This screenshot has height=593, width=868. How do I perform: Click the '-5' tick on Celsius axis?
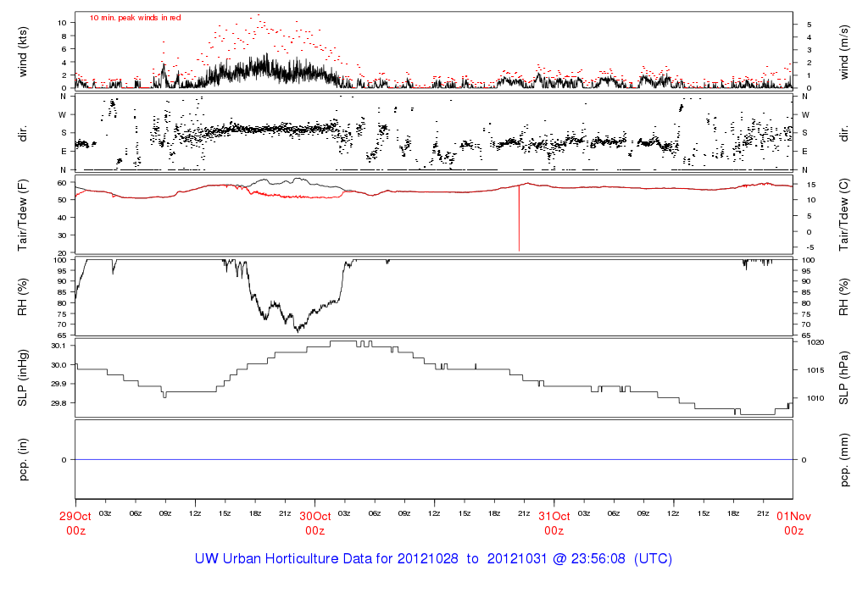coord(810,248)
